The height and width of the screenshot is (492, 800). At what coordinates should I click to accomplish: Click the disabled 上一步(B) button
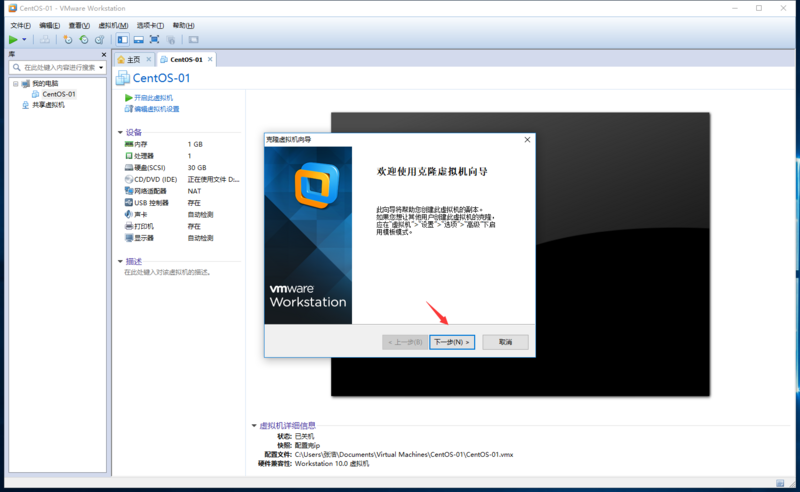click(405, 342)
